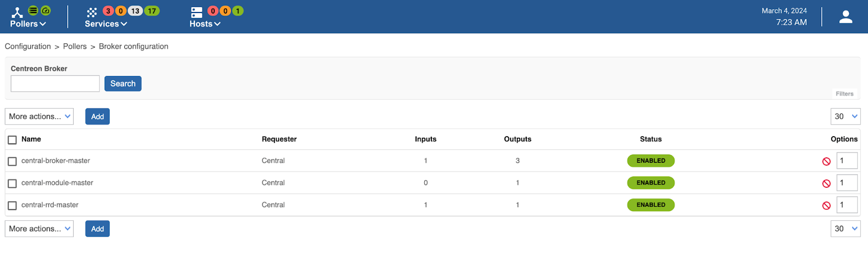868x273 pixels.
Task: Click Central requester in central-module-master row
Action: (273, 183)
